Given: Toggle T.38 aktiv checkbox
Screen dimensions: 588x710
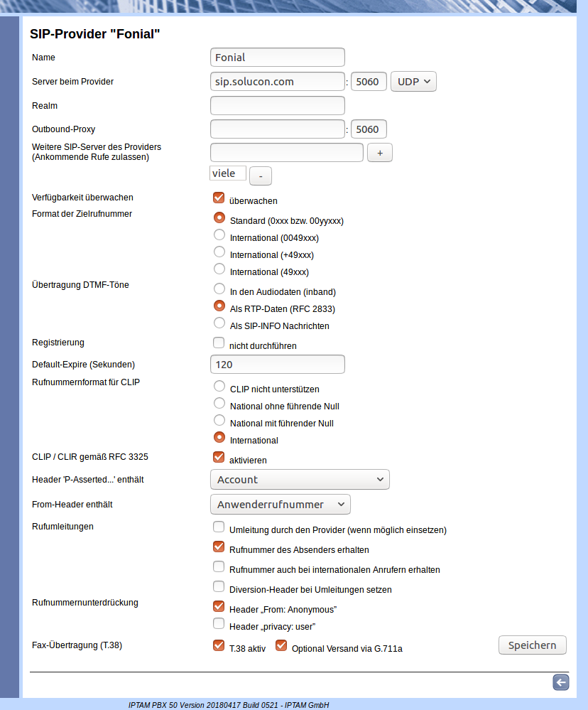Looking at the screenshot, I should pyautogui.click(x=219, y=645).
